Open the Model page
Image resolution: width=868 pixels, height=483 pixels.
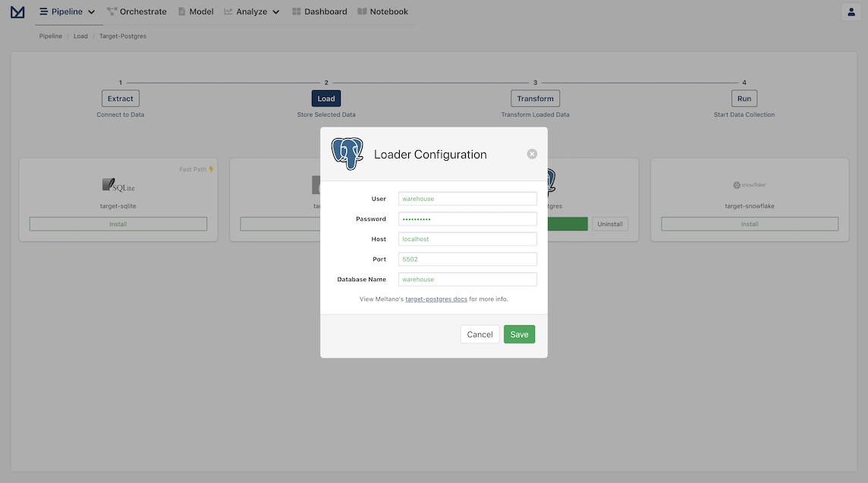click(196, 11)
